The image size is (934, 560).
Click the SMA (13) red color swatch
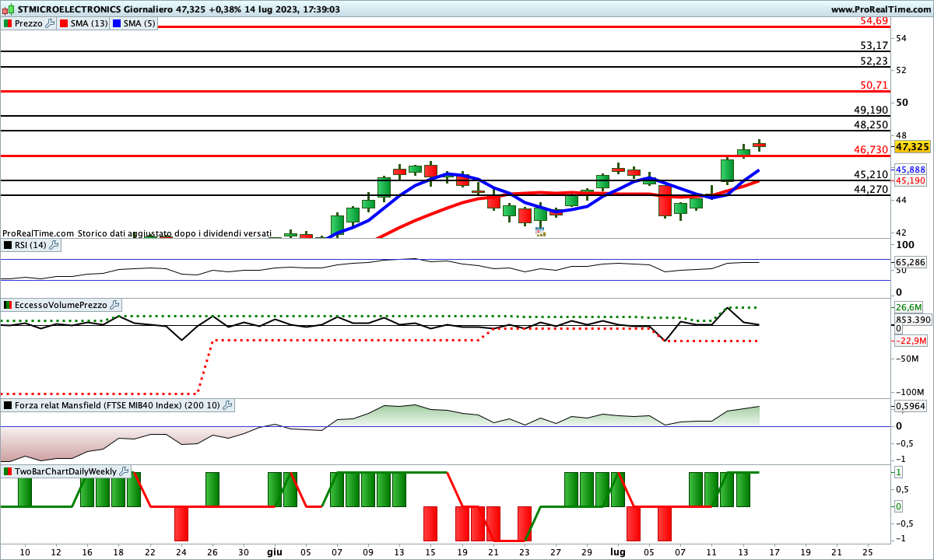click(x=64, y=23)
